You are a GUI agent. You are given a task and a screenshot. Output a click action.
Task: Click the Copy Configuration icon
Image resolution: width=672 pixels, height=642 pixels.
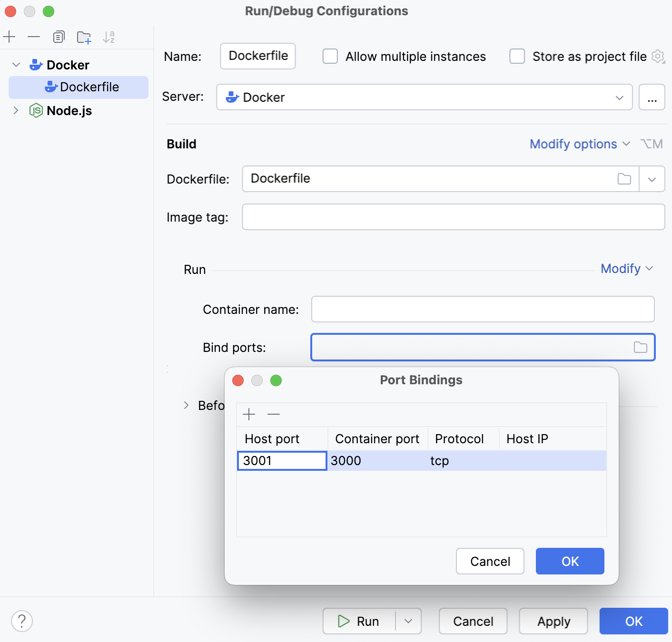[x=59, y=37]
